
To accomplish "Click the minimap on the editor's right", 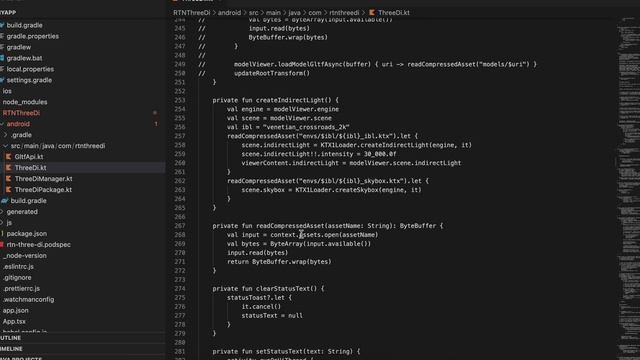I will pyautogui.click(x=628, y=188).
